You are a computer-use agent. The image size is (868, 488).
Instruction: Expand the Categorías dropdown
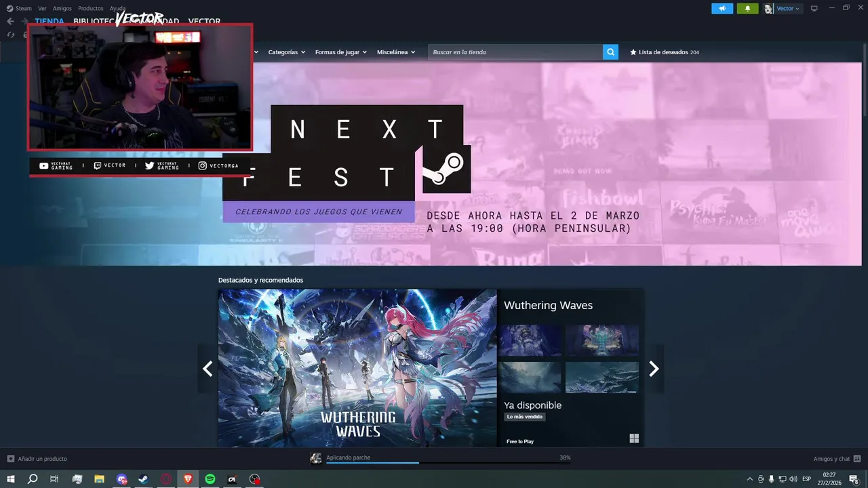286,52
